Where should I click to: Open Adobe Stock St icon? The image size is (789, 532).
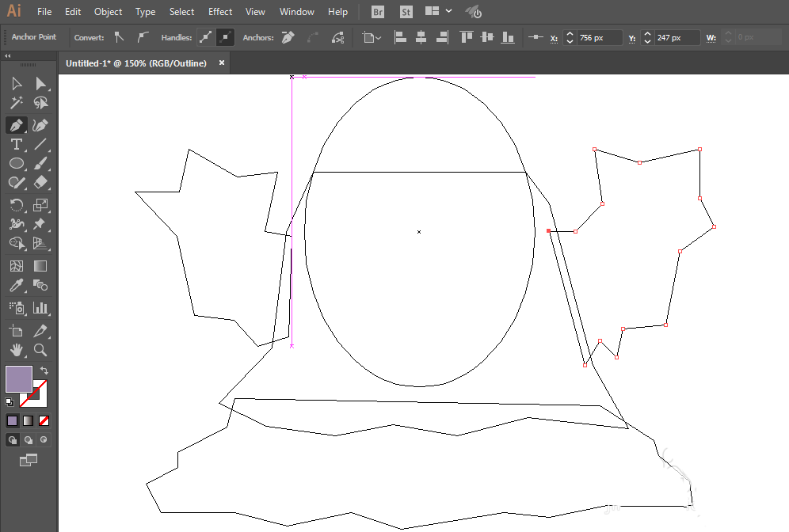[x=406, y=12]
